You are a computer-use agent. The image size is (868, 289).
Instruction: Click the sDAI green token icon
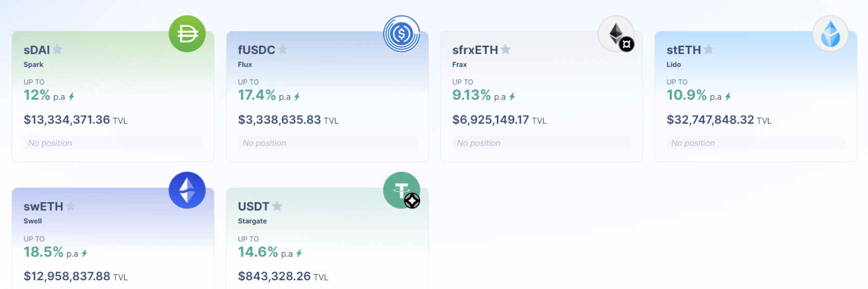click(x=187, y=34)
